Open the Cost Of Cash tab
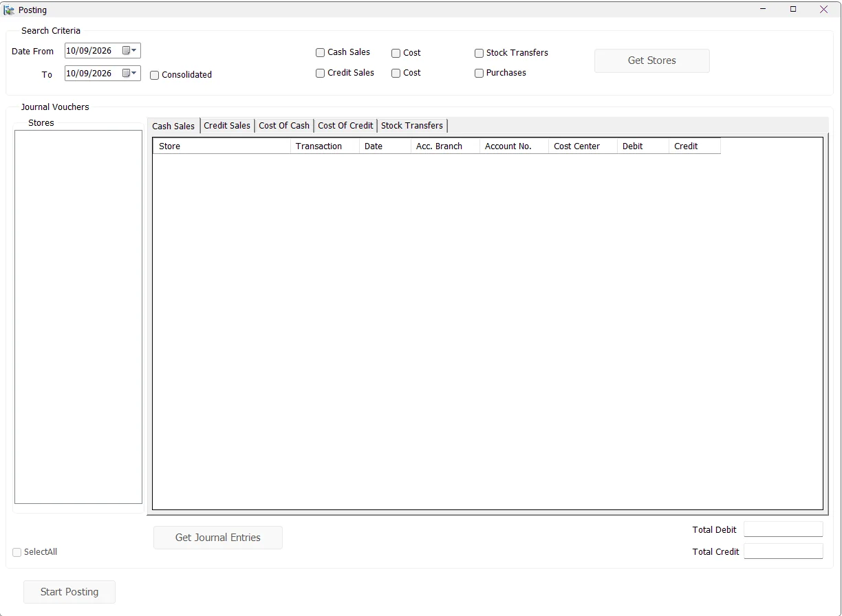842x616 pixels. point(284,126)
